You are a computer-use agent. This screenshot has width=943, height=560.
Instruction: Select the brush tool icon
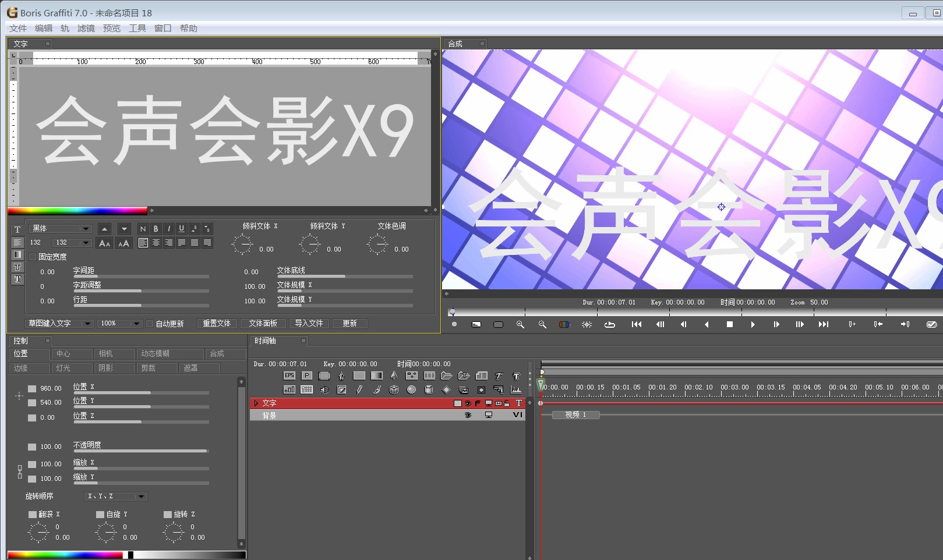376,389
